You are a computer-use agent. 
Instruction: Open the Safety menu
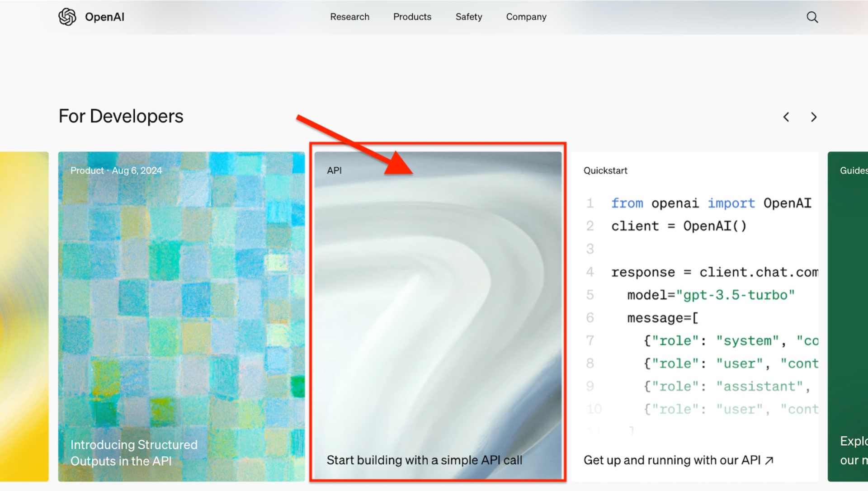pyautogui.click(x=469, y=17)
